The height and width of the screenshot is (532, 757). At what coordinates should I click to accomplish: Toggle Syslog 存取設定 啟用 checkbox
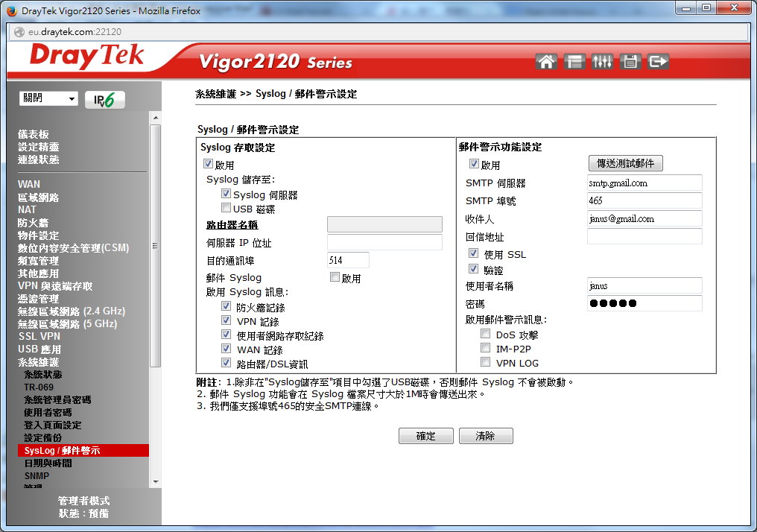coord(208,164)
